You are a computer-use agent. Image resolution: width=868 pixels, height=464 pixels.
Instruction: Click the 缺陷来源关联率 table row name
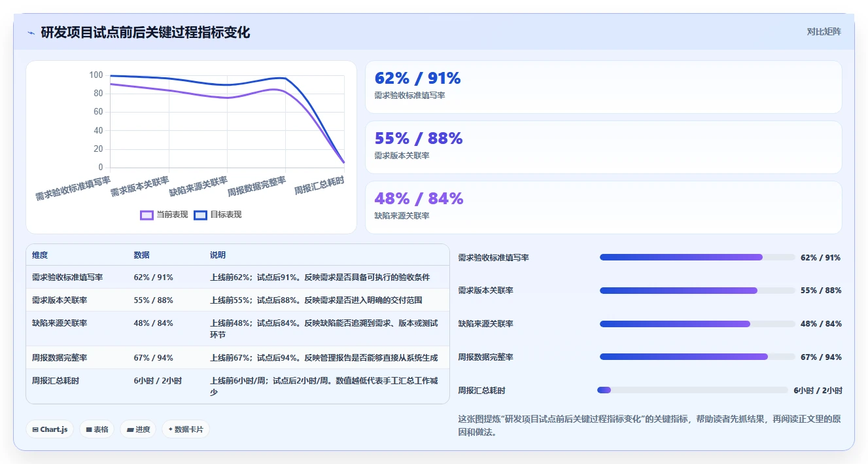click(60, 323)
